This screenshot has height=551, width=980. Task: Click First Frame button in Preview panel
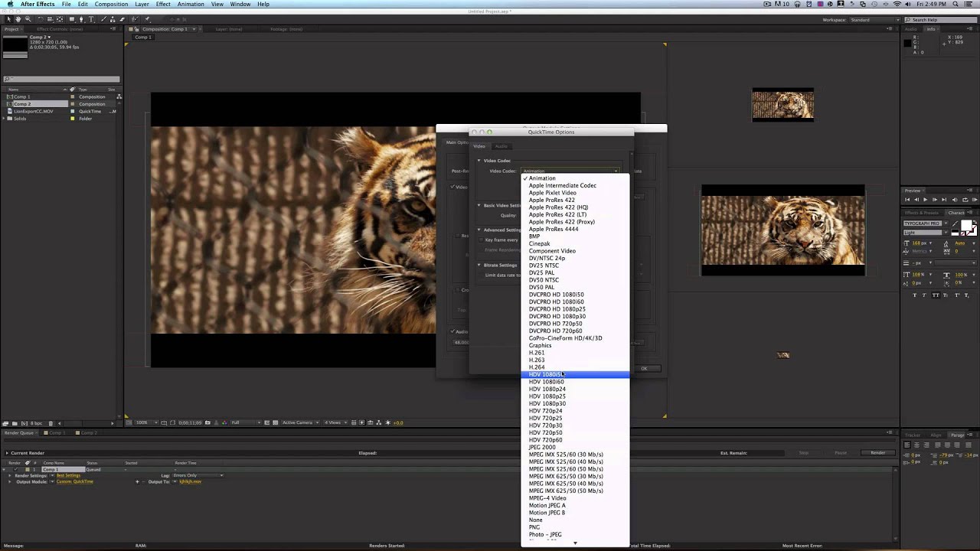click(907, 200)
